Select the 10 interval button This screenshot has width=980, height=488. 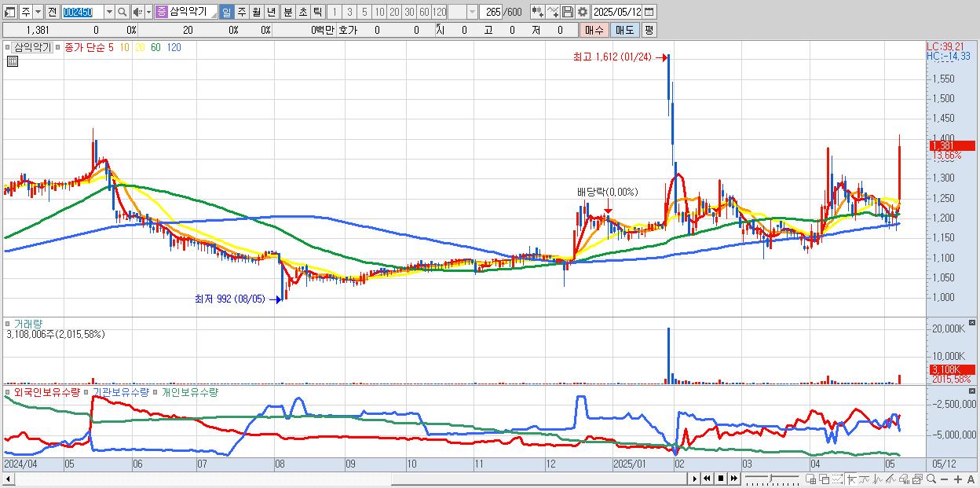click(379, 12)
